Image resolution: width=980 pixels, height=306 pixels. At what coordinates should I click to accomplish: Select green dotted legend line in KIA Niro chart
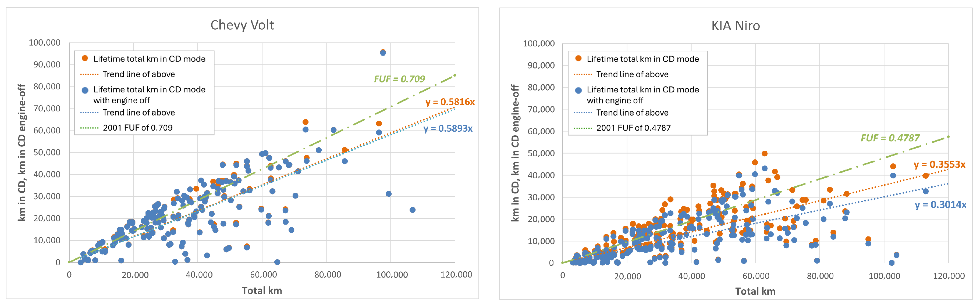[x=583, y=128]
